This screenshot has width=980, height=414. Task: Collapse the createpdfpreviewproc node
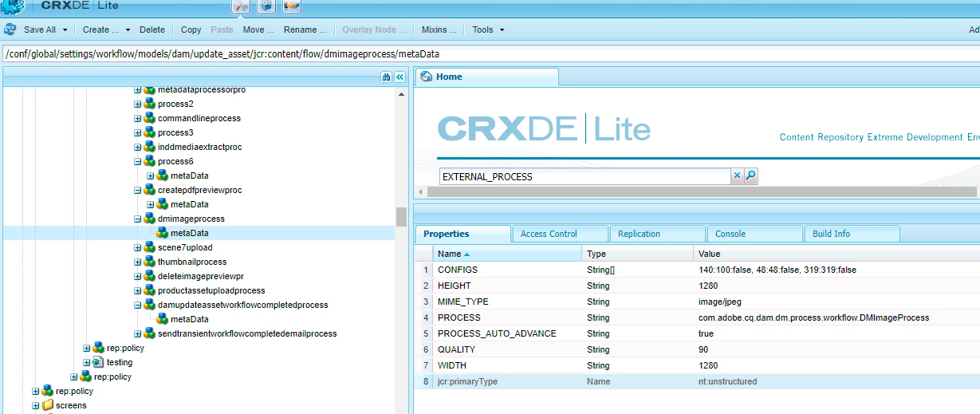click(137, 190)
